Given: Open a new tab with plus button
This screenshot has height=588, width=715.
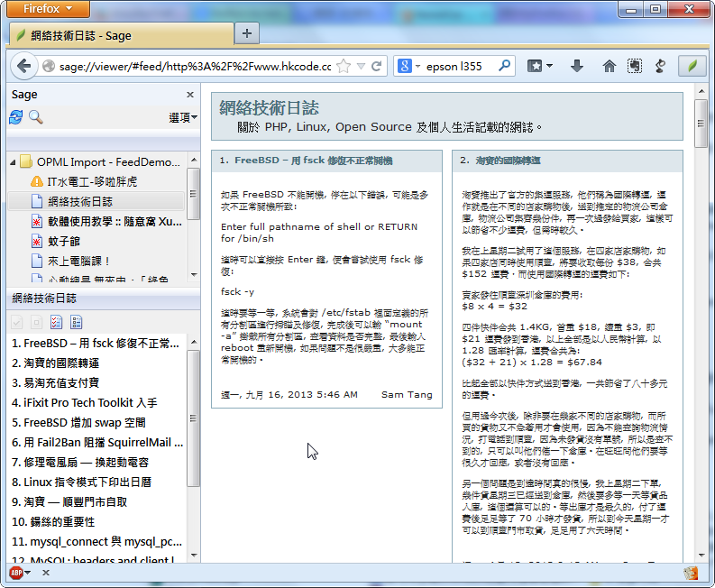Looking at the screenshot, I should click(247, 33).
